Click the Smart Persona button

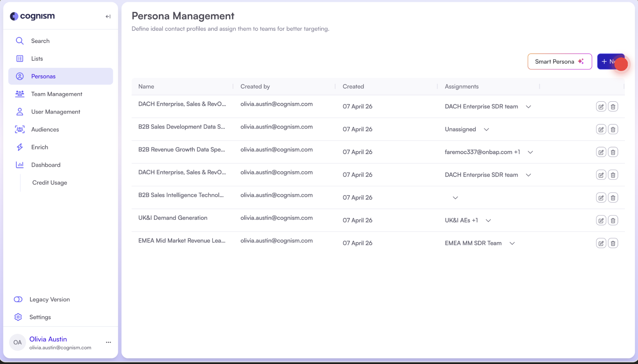click(559, 61)
